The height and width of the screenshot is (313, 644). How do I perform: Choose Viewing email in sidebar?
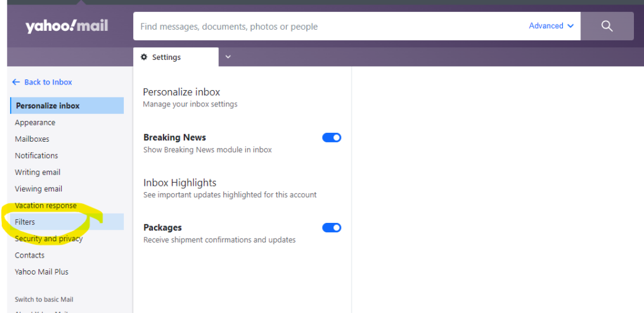pyautogui.click(x=38, y=189)
